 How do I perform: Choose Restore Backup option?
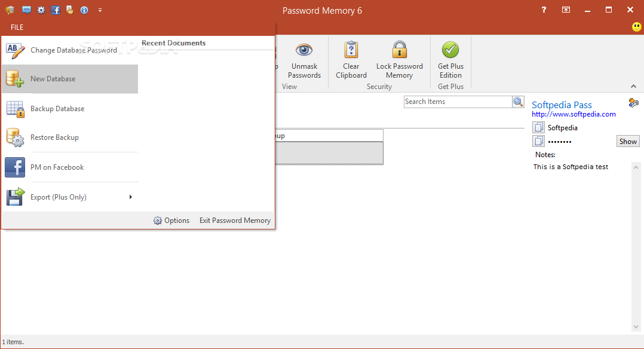click(70, 137)
